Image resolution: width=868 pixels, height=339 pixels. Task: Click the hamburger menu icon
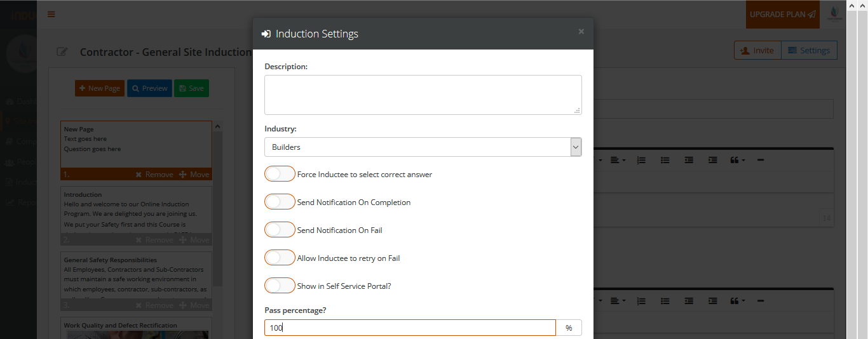[x=51, y=15]
